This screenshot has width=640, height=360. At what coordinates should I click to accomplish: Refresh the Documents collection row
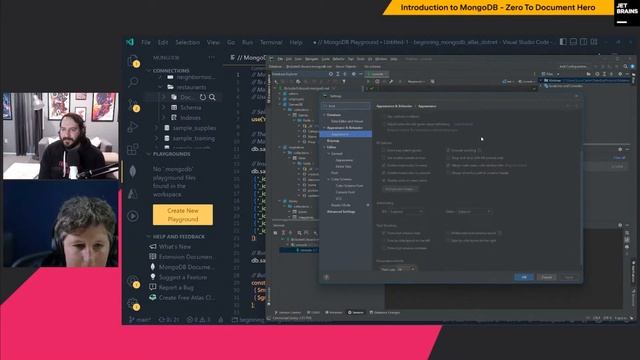click(x=203, y=97)
